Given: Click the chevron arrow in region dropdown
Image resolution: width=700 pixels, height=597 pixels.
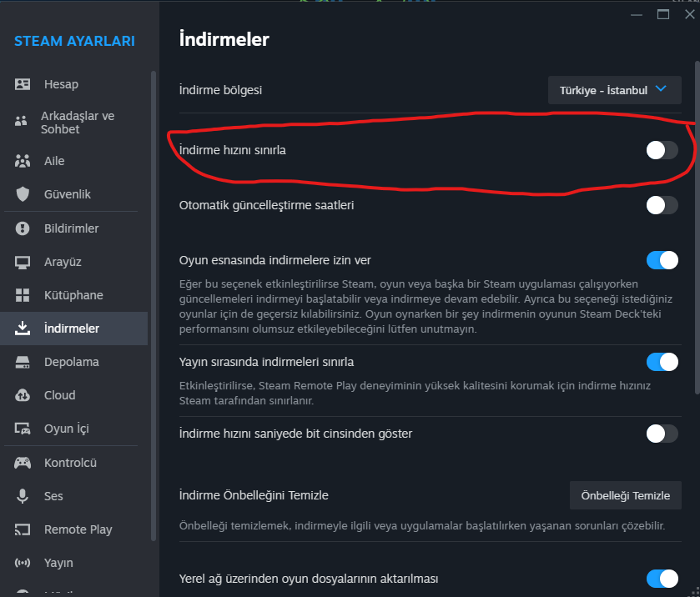Looking at the screenshot, I should tap(661, 88).
